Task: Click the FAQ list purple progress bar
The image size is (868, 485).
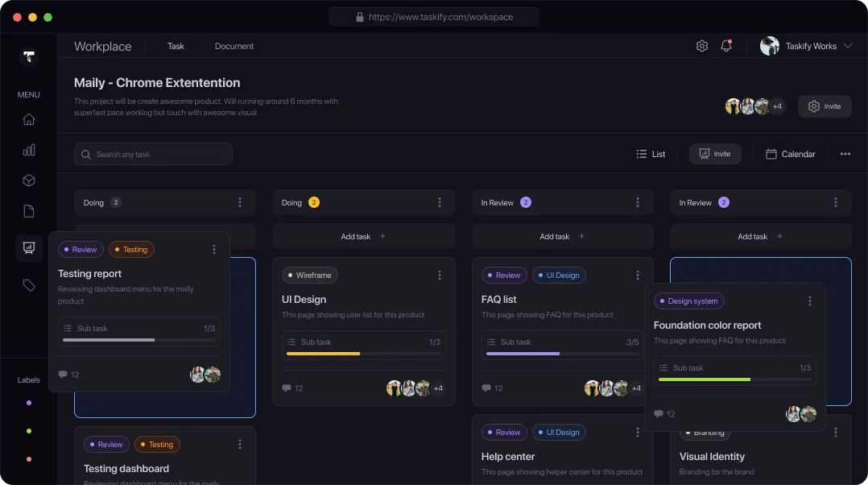Action: (562, 353)
